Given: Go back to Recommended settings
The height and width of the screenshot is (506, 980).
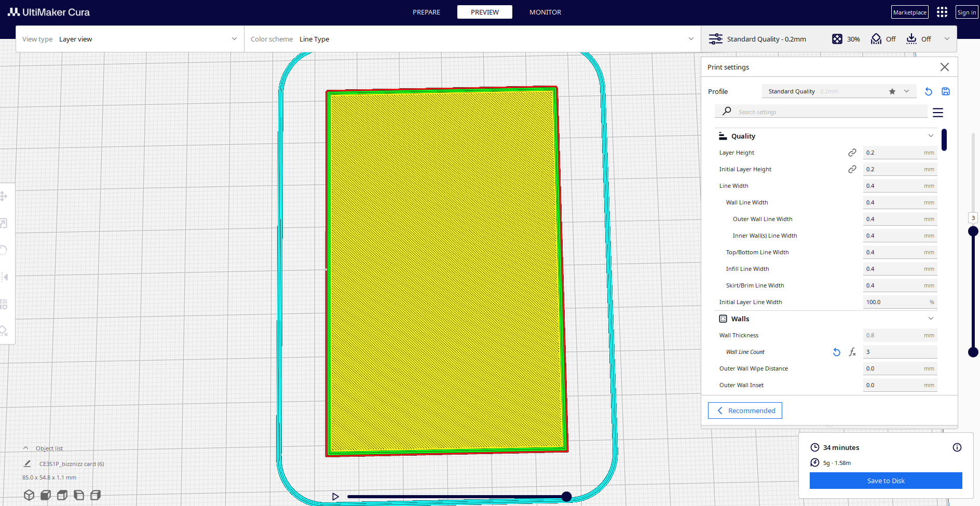Looking at the screenshot, I should tap(745, 411).
